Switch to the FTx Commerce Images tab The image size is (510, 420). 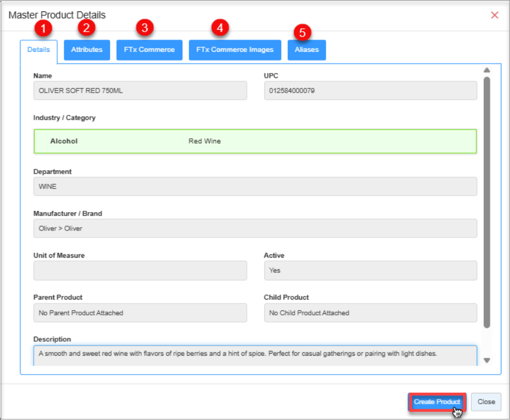pos(234,50)
